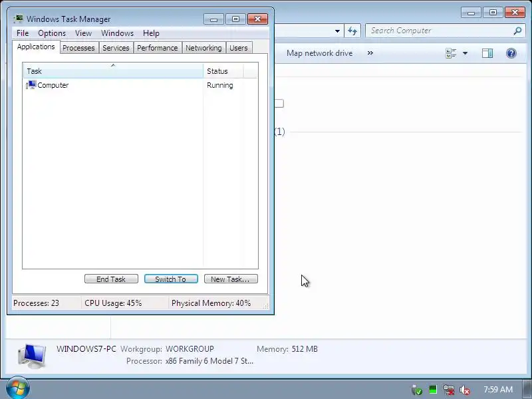
Task: Minimize the Windows Task Manager window
Action: tap(213, 19)
